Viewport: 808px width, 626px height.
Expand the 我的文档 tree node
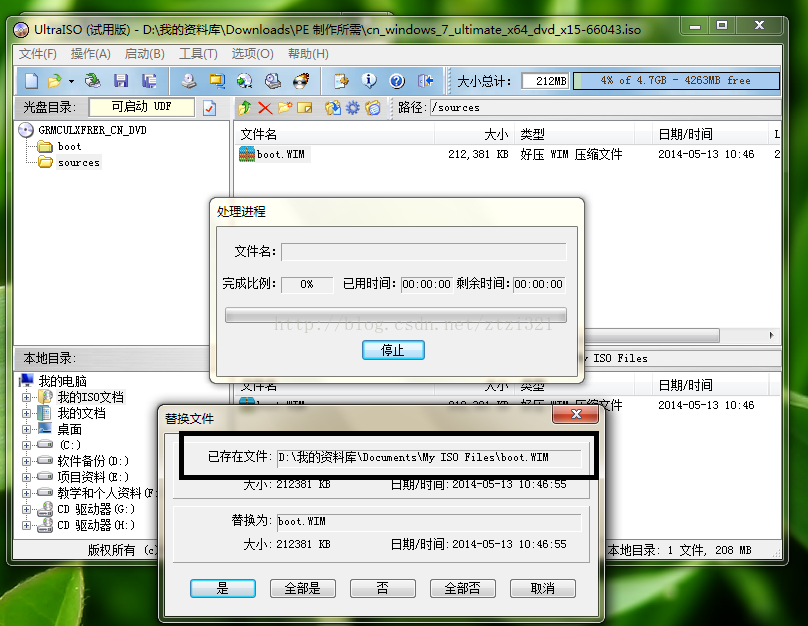pyautogui.click(x=26, y=413)
